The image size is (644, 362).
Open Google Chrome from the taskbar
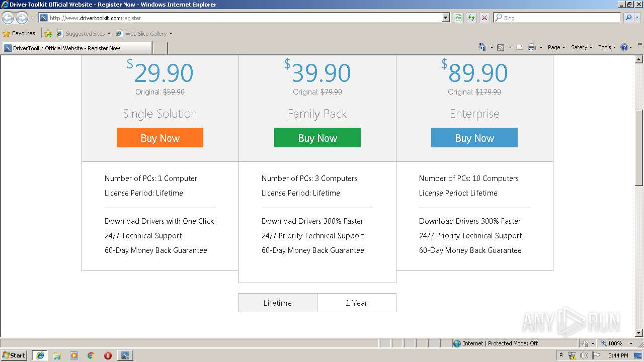point(91,355)
